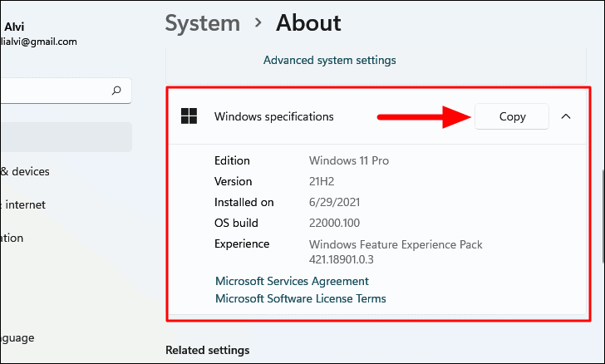Image resolution: width=605 pixels, height=364 pixels.
Task: Click the OS build value '22000.100'
Action: pyautogui.click(x=334, y=223)
